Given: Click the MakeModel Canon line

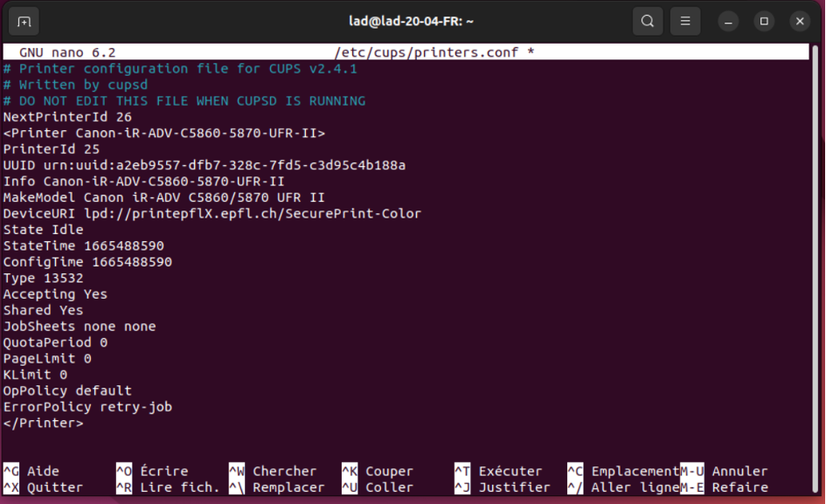Looking at the screenshot, I should click(x=163, y=197).
